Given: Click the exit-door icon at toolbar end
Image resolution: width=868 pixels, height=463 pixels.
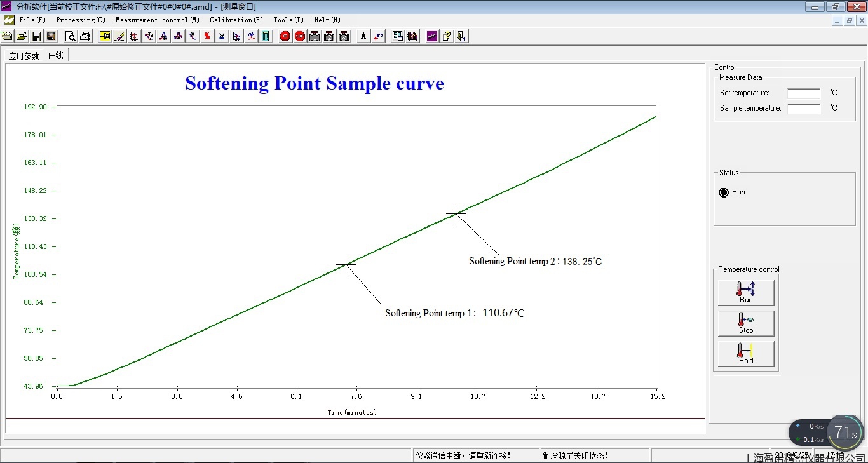Looking at the screenshot, I should click(461, 36).
